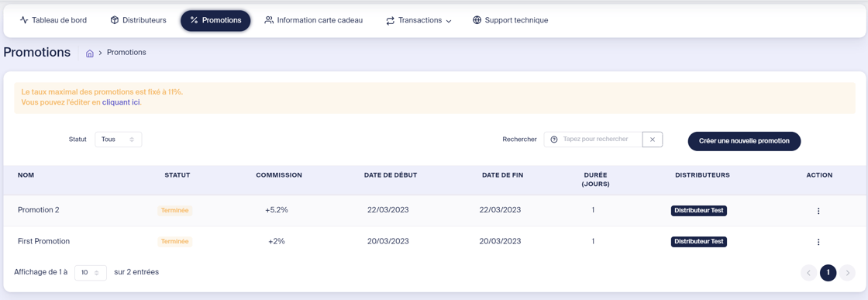This screenshot has height=300, width=868.
Task: Sort by DATE DE DÉBUT column header
Action: [x=391, y=175]
